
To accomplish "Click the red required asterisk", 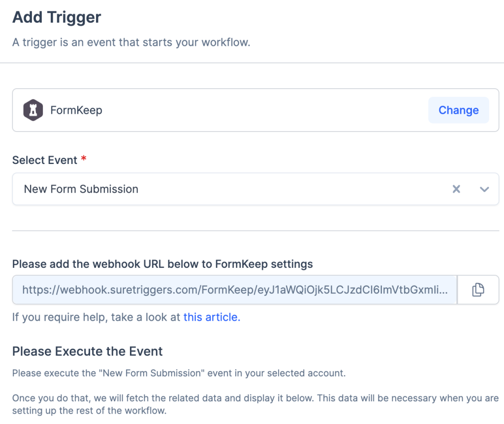I will 84,160.
